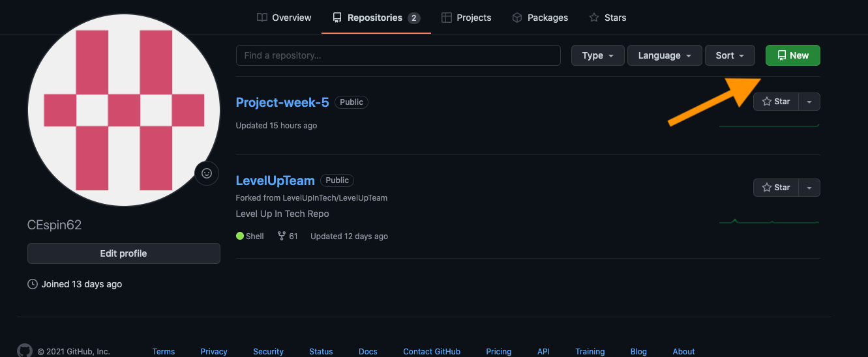
Task: Open the Language filter dropdown
Action: [x=665, y=55]
